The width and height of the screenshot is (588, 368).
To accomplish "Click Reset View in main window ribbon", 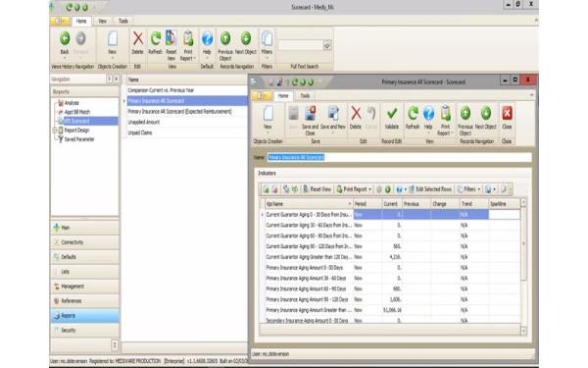I will click(171, 45).
